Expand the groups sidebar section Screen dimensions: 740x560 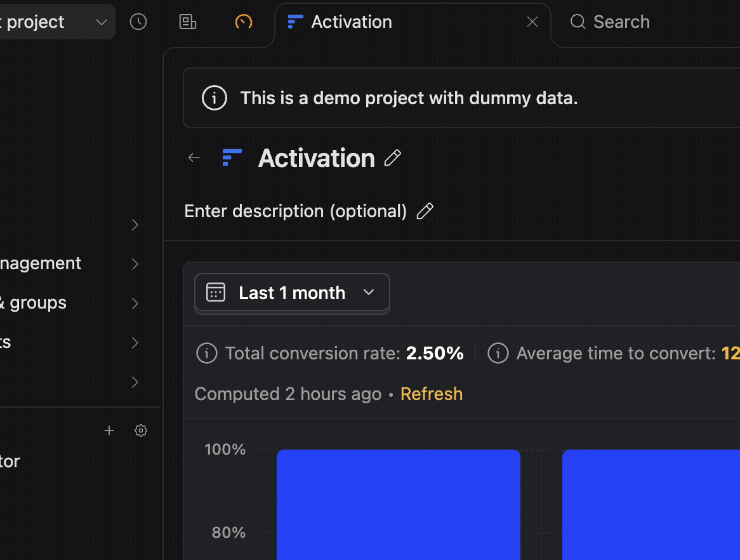click(x=135, y=303)
